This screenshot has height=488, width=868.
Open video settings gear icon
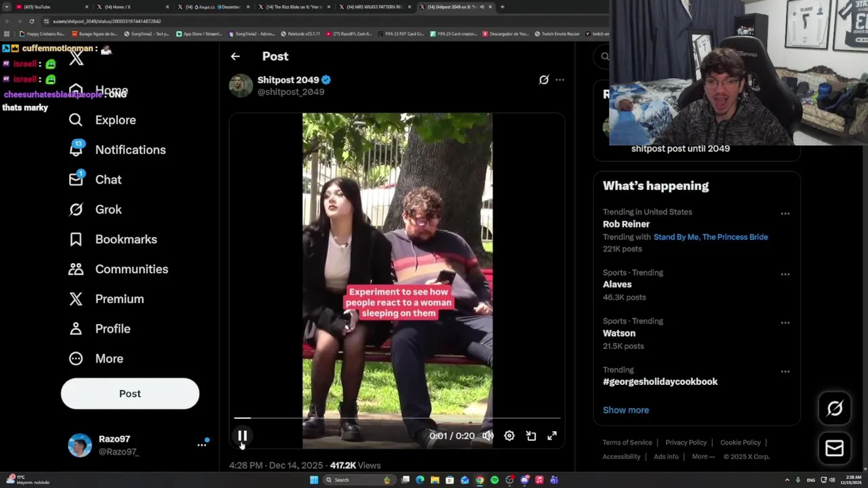click(x=509, y=436)
